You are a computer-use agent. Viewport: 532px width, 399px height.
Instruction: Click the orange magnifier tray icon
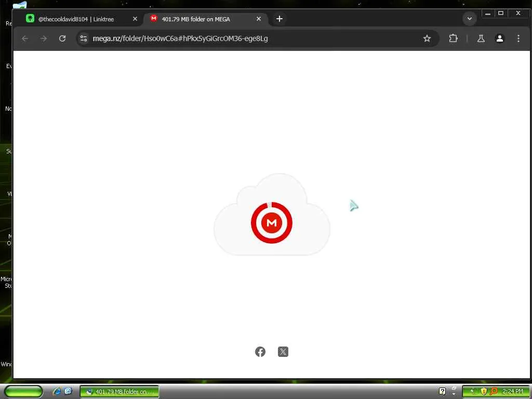[x=494, y=392]
